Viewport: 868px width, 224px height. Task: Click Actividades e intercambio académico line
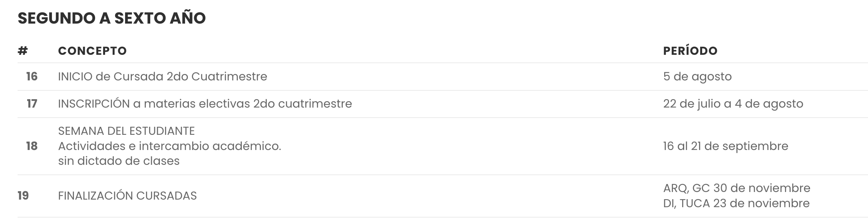tap(169, 146)
